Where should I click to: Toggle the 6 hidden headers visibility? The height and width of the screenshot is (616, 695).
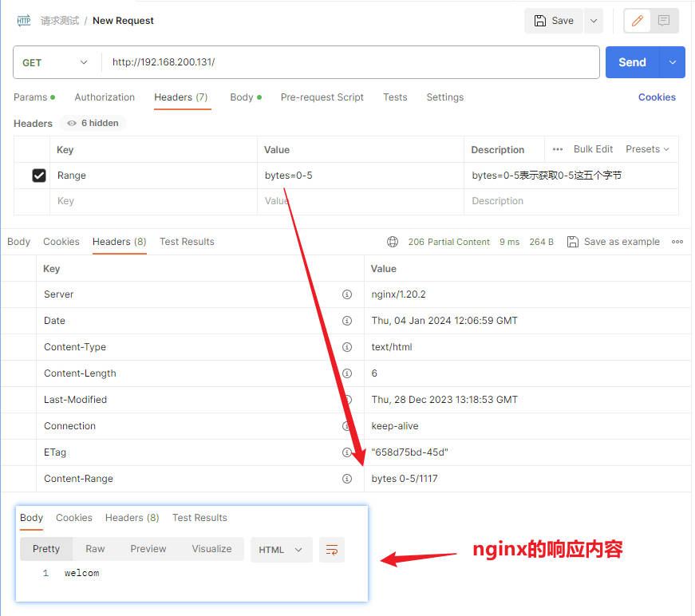click(93, 124)
